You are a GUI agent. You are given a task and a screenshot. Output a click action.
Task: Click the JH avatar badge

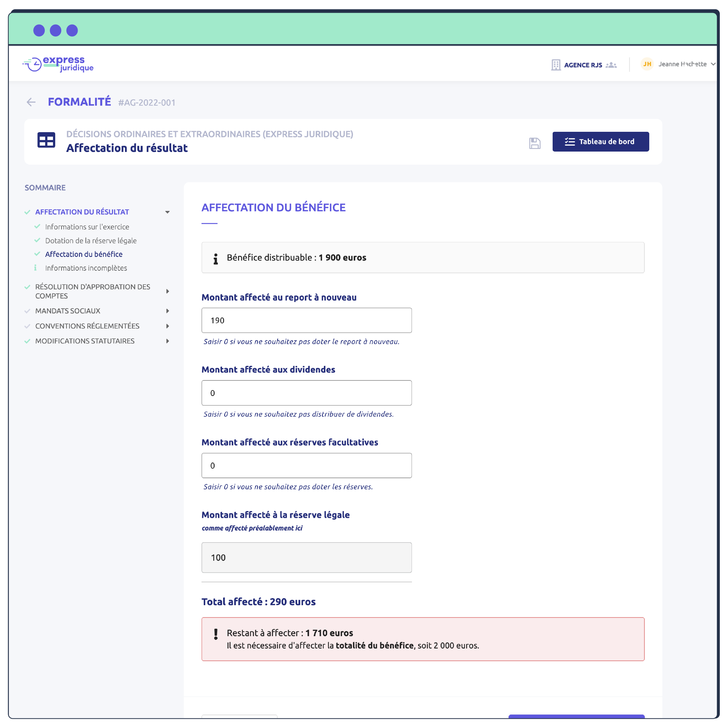pyautogui.click(x=647, y=64)
